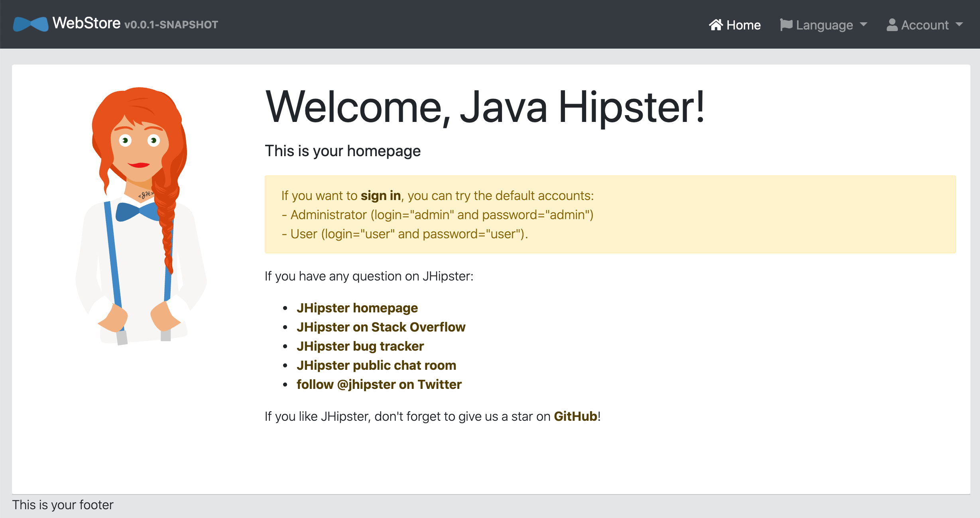Screen dimensions: 980x518
Task: Click the WebStore brand title
Action: pyautogui.click(x=87, y=23)
